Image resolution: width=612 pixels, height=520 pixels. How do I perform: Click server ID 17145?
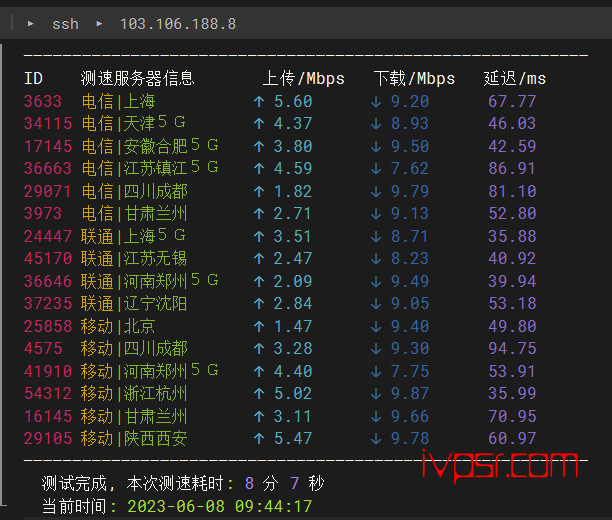(48, 146)
